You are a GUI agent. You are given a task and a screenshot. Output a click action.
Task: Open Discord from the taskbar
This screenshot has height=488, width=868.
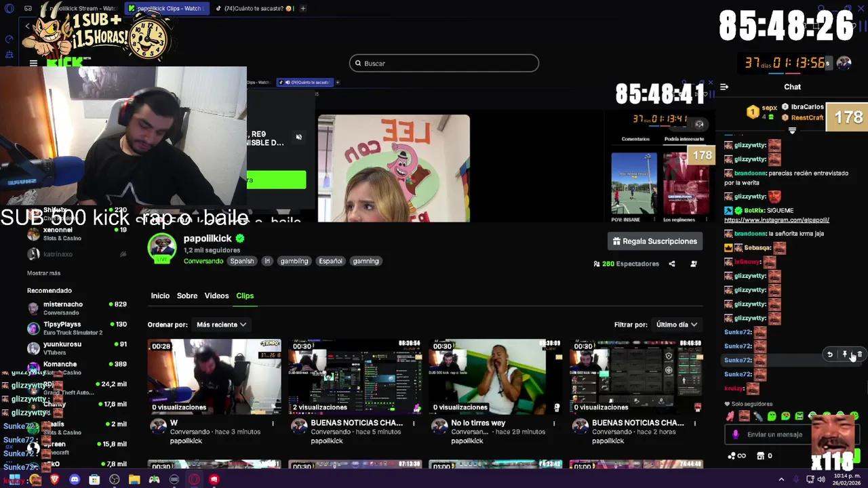pyautogui.click(x=75, y=480)
